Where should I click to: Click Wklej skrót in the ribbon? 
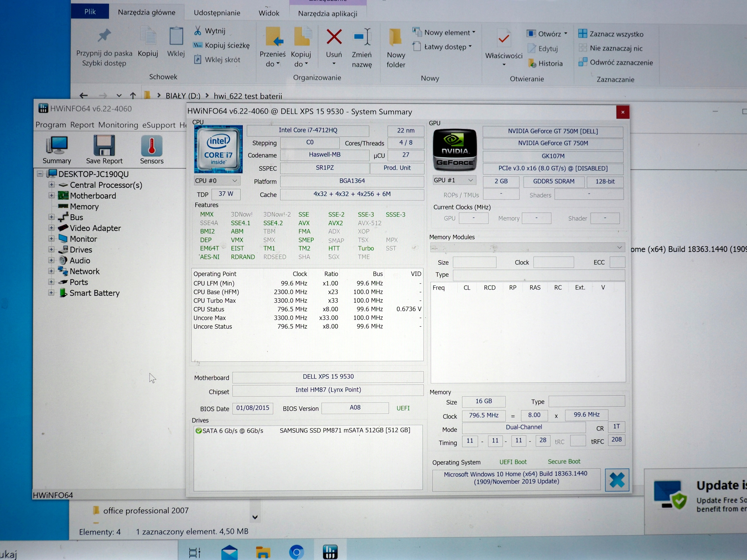coord(217,60)
